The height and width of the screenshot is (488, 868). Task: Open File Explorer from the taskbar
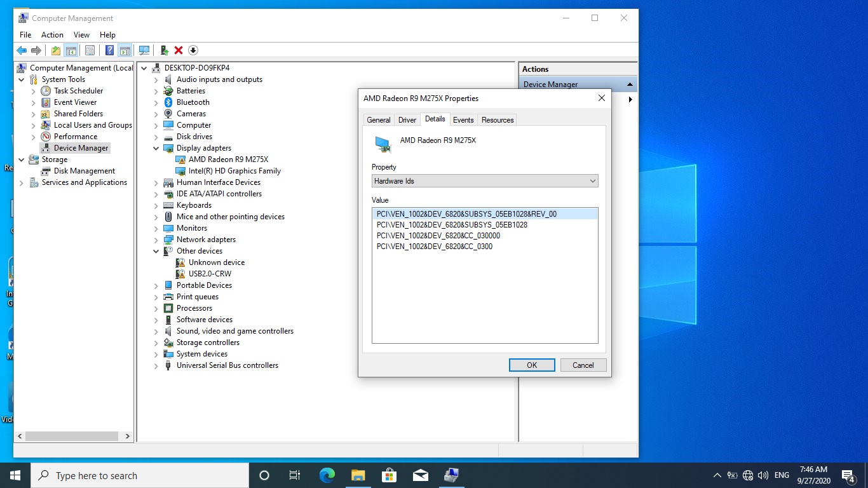(x=358, y=475)
